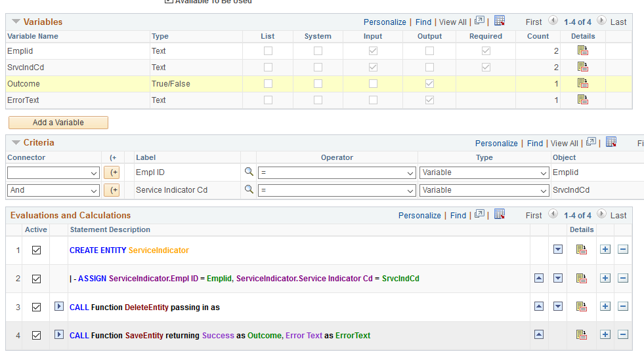Open Variables grid in new window
This screenshot has height=356, width=644.
click(479, 20)
